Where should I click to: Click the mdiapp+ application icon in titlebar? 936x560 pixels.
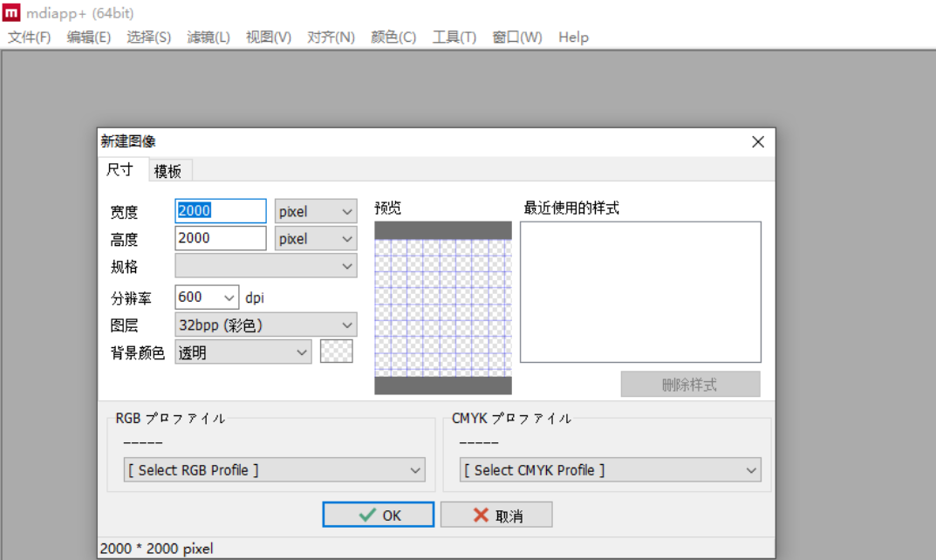pyautogui.click(x=11, y=11)
